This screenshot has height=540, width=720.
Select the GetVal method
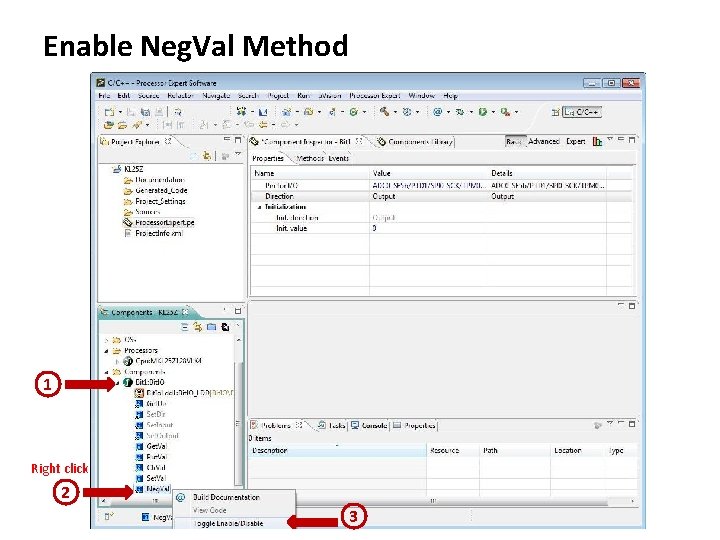point(157,446)
